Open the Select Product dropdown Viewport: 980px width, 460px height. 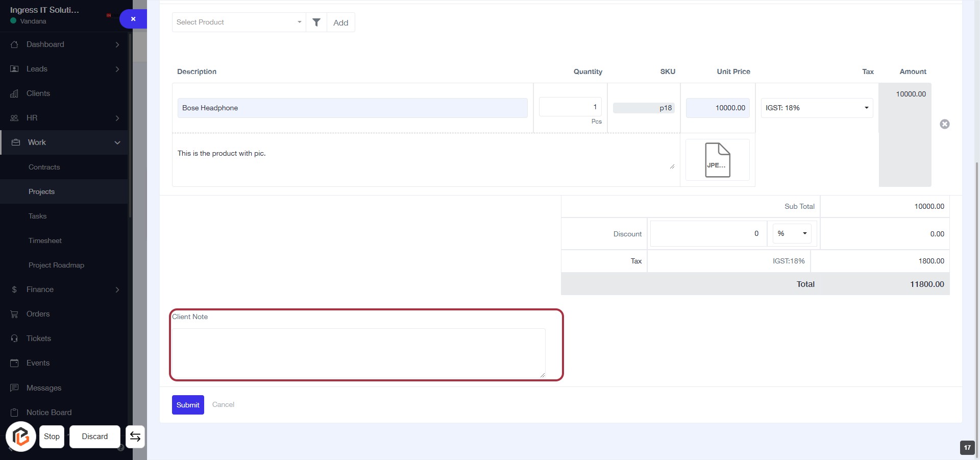238,22
